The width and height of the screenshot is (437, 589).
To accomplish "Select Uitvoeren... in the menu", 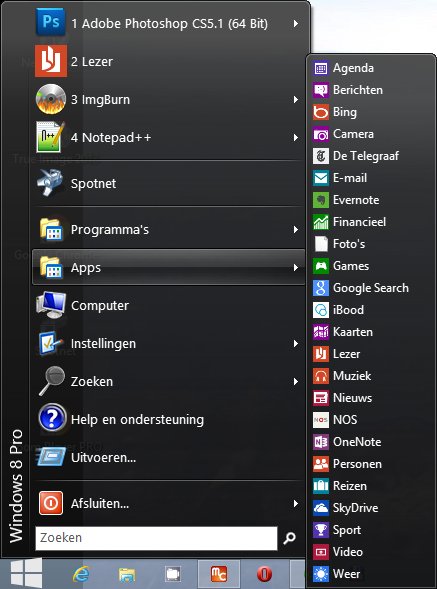I will (168, 458).
